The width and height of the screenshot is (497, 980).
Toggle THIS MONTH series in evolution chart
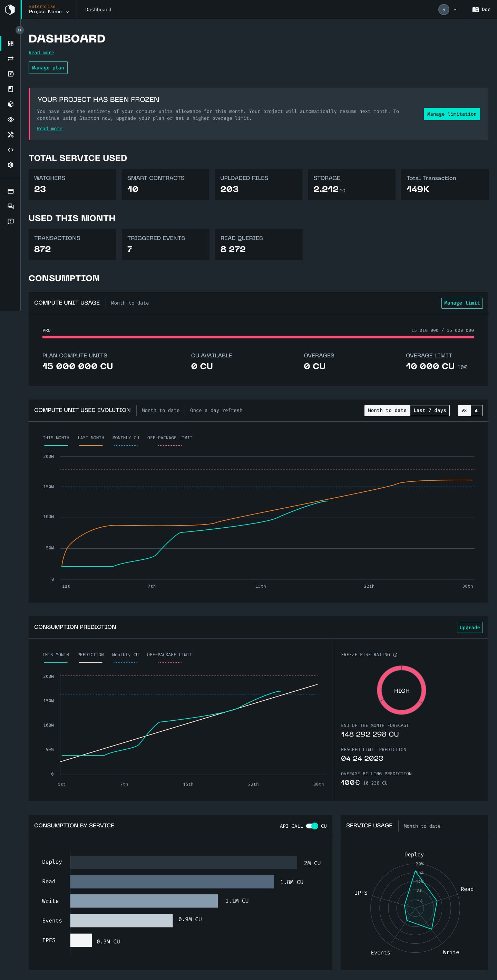(x=56, y=440)
